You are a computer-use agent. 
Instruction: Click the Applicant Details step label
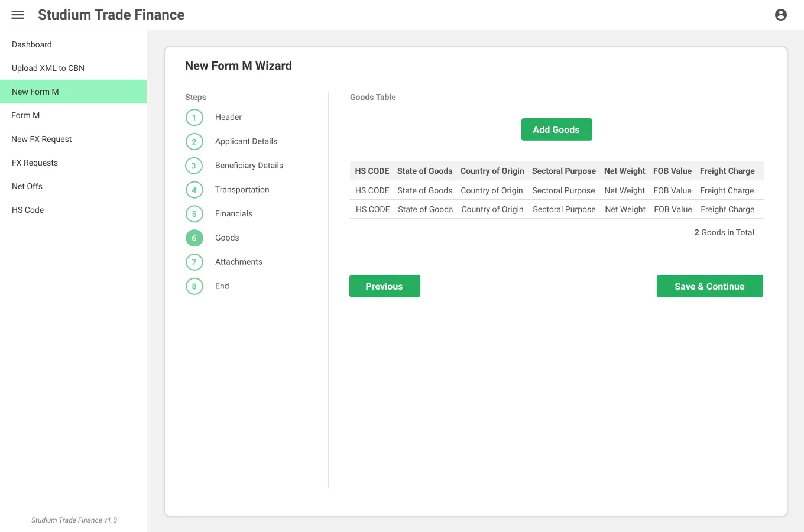246,141
